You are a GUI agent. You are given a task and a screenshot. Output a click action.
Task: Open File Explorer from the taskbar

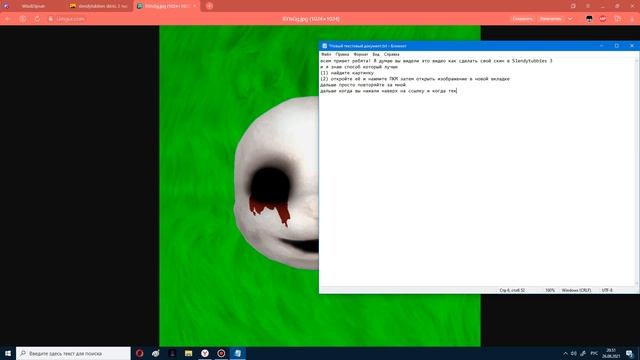[x=189, y=353]
